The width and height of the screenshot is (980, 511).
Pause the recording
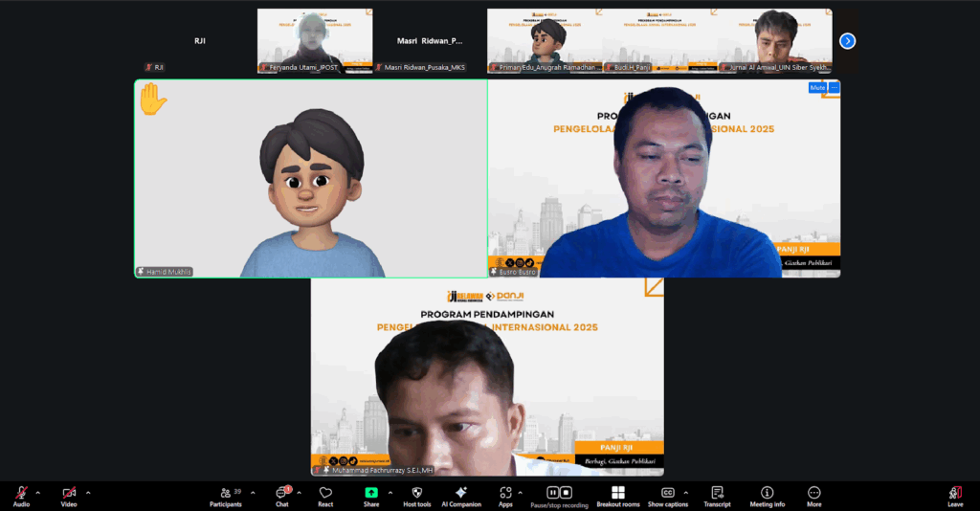coord(552,492)
